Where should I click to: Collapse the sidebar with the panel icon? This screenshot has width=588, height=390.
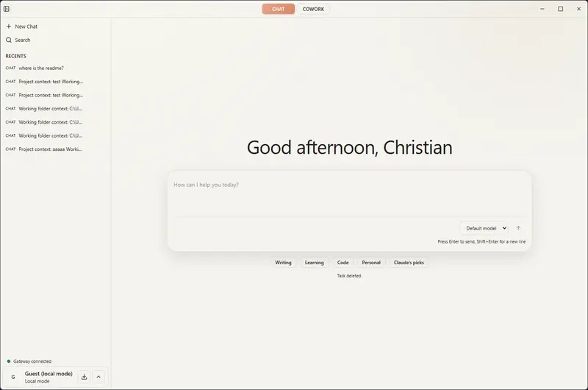(x=7, y=9)
